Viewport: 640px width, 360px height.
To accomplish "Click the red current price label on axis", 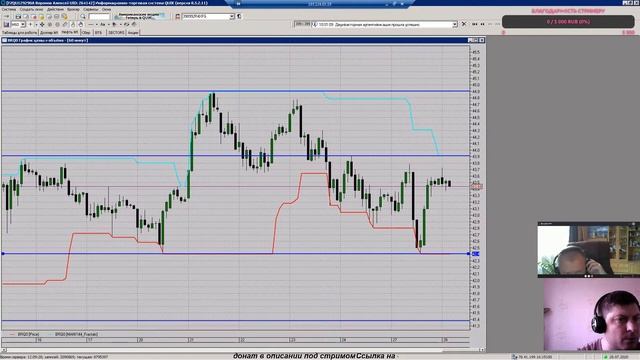I will [477, 187].
